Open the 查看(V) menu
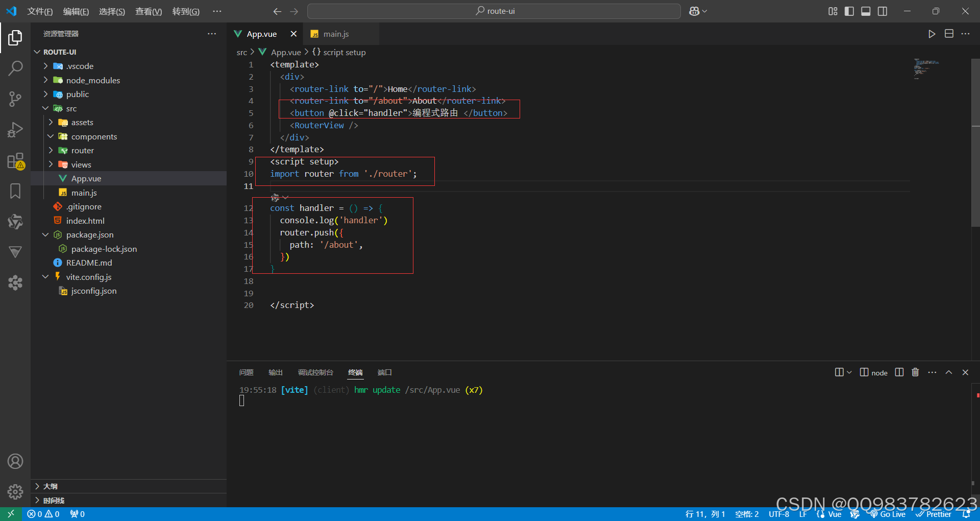980x521 pixels. click(149, 11)
